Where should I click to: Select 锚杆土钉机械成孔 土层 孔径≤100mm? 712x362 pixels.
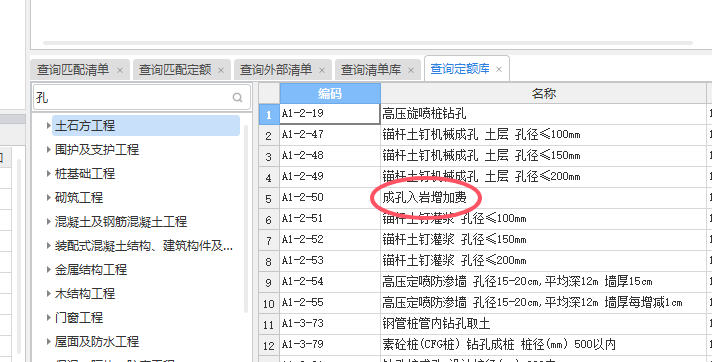point(544,135)
